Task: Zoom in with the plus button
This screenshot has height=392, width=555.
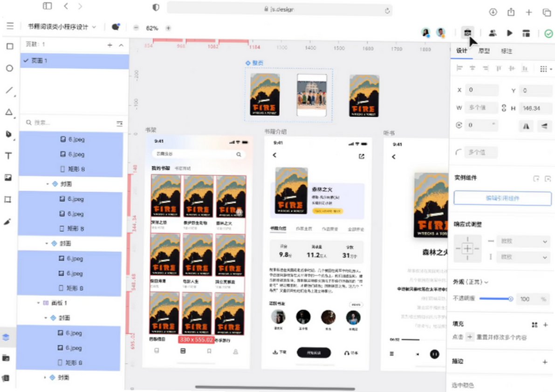Action: pos(169,28)
